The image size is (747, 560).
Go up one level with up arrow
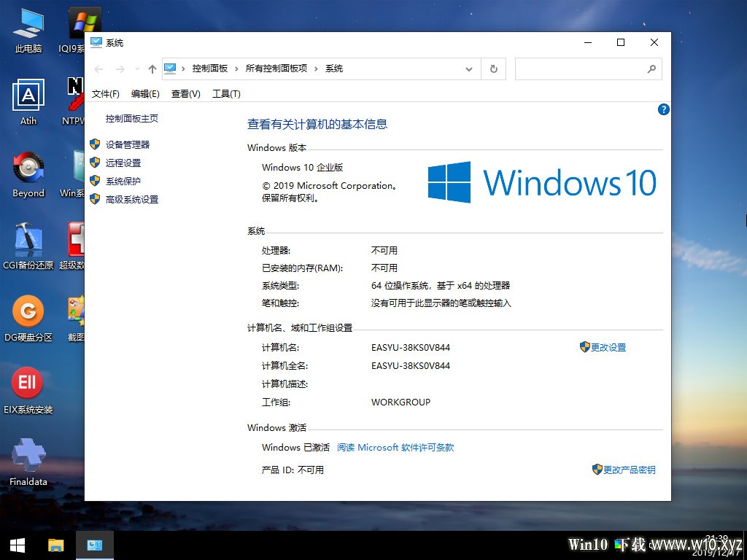(152, 69)
